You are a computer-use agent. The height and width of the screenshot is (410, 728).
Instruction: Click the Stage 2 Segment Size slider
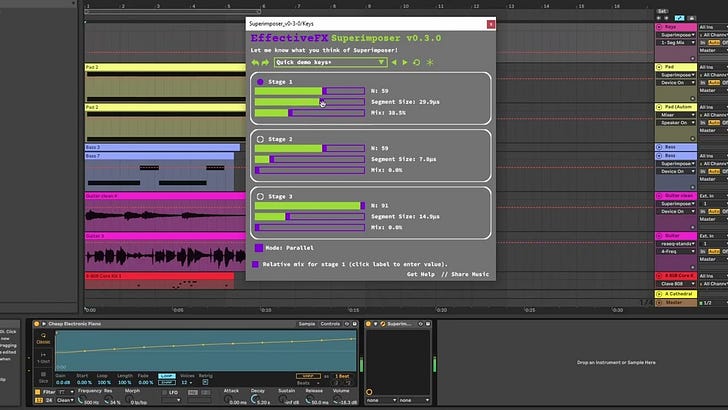coord(310,159)
